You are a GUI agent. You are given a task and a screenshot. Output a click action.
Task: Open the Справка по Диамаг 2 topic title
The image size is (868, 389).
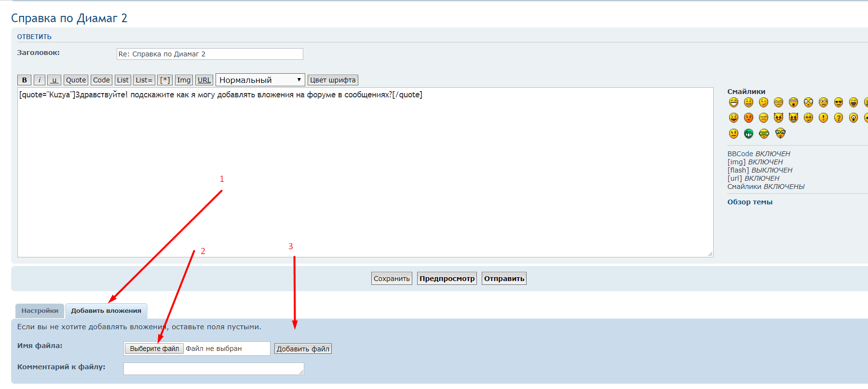pos(69,18)
